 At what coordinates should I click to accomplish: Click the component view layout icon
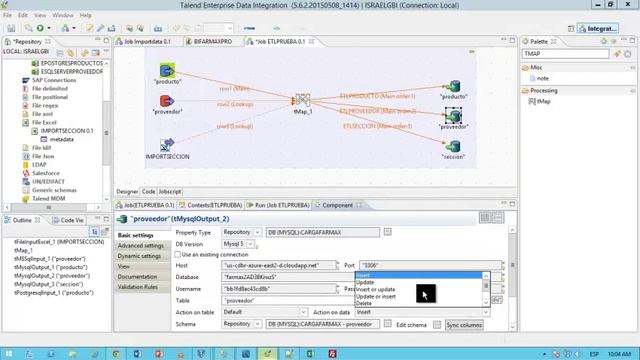(485, 218)
